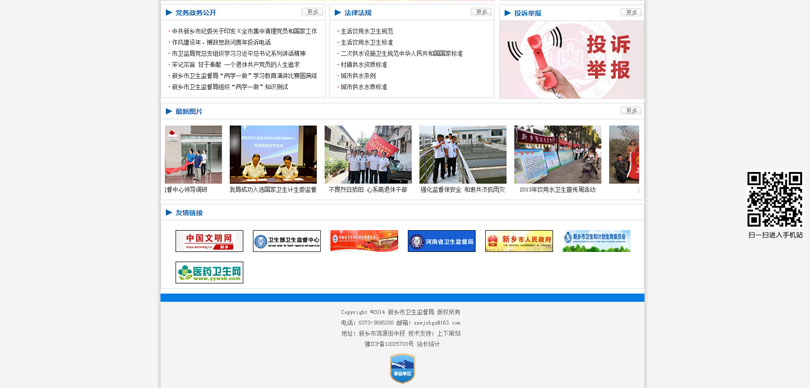Click 更多 button in 投诉举报 section
Screen dimensions: 810x388
pyautogui.click(x=631, y=12)
